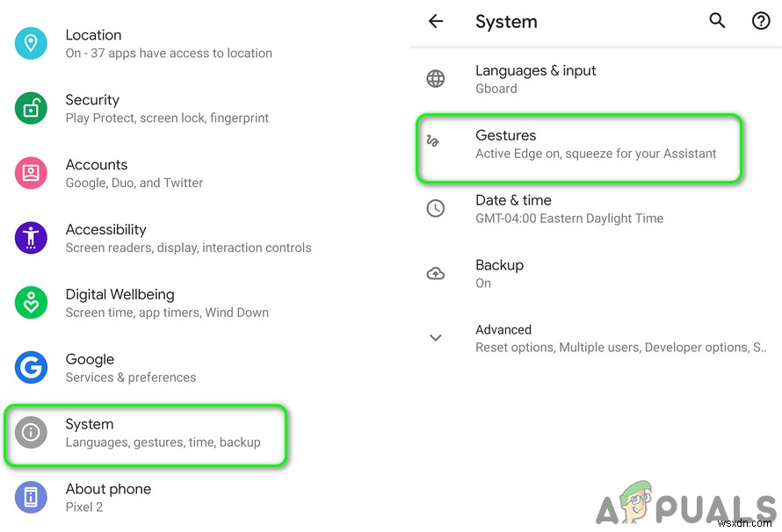Tap the purple Accessibility icon
This screenshot has height=532, width=782.
click(31, 238)
